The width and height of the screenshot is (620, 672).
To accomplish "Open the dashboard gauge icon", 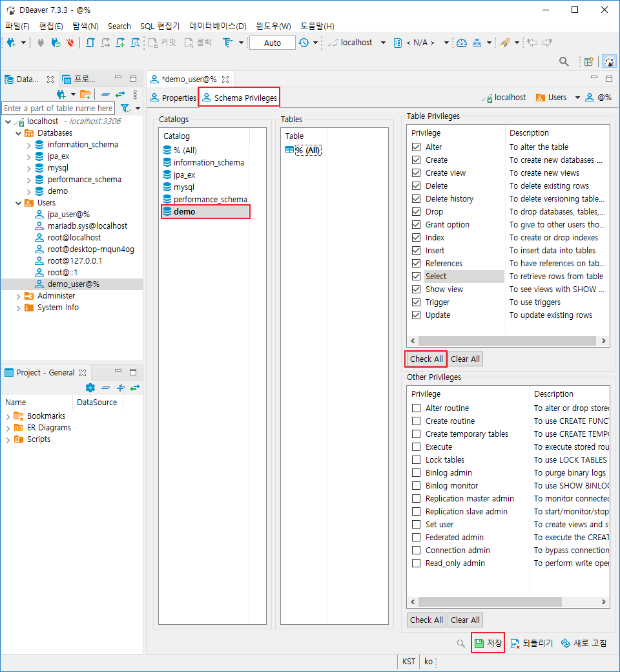I will 462,43.
